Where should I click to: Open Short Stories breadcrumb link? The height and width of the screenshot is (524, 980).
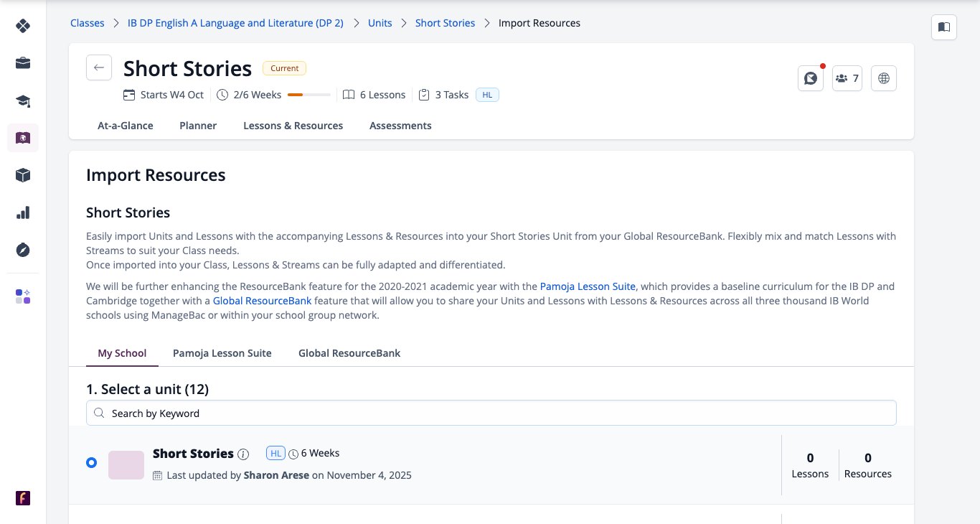446,23
